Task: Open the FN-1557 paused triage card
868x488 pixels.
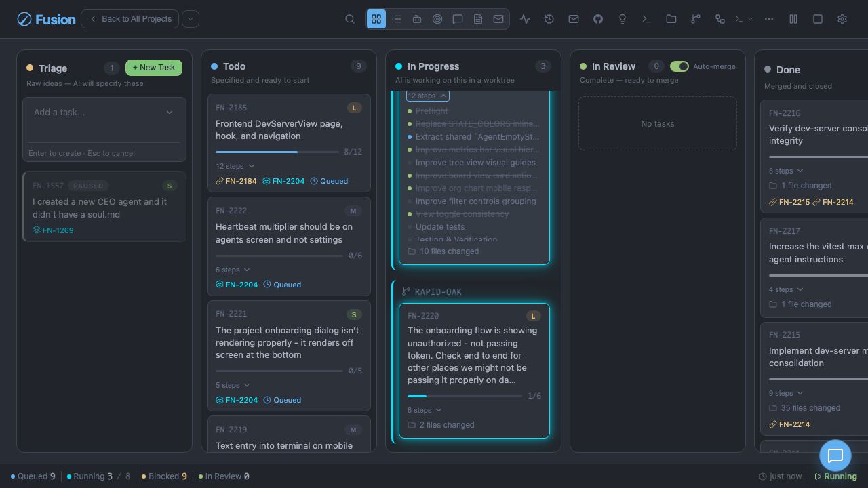Action: point(104,207)
